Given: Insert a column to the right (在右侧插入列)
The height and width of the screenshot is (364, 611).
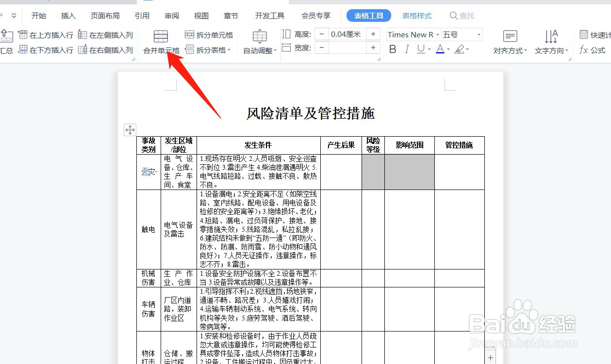Looking at the screenshot, I should pos(105,50).
